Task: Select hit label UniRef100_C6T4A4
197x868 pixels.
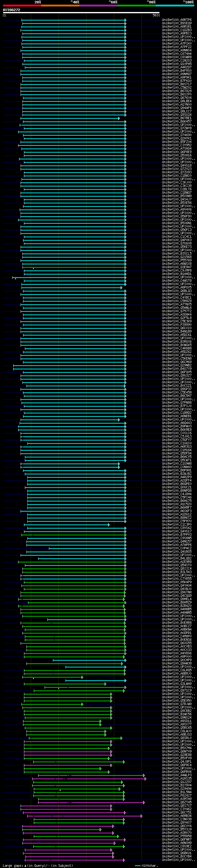Action: tap(177, 54)
